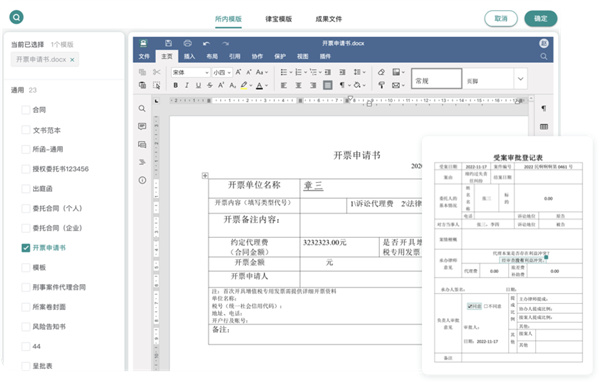The height and width of the screenshot is (383, 600).
Task: Switch to the 成果文件 tab
Action: (x=329, y=19)
